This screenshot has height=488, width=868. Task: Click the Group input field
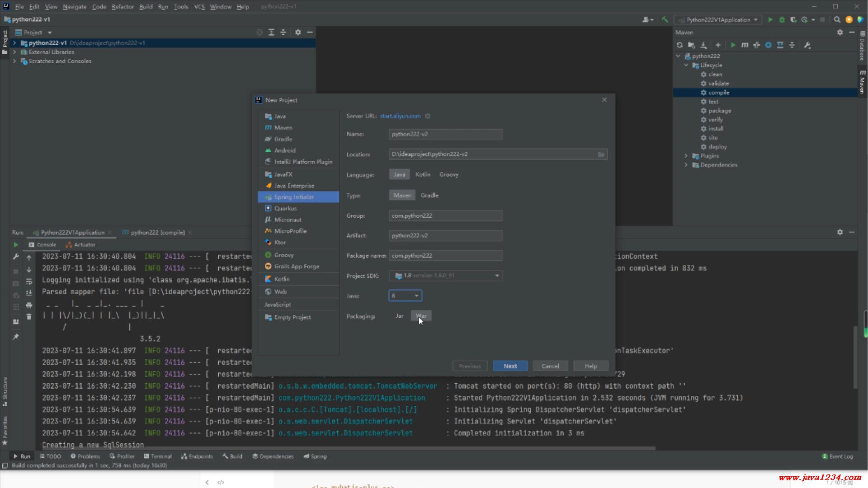pyautogui.click(x=446, y=216)
